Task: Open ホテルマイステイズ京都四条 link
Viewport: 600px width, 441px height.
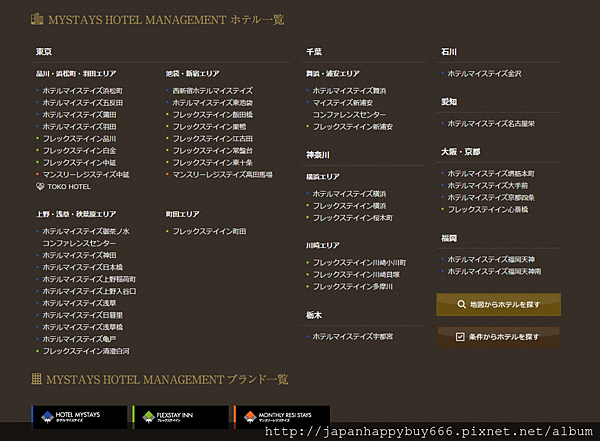Action: coord(491,198)
